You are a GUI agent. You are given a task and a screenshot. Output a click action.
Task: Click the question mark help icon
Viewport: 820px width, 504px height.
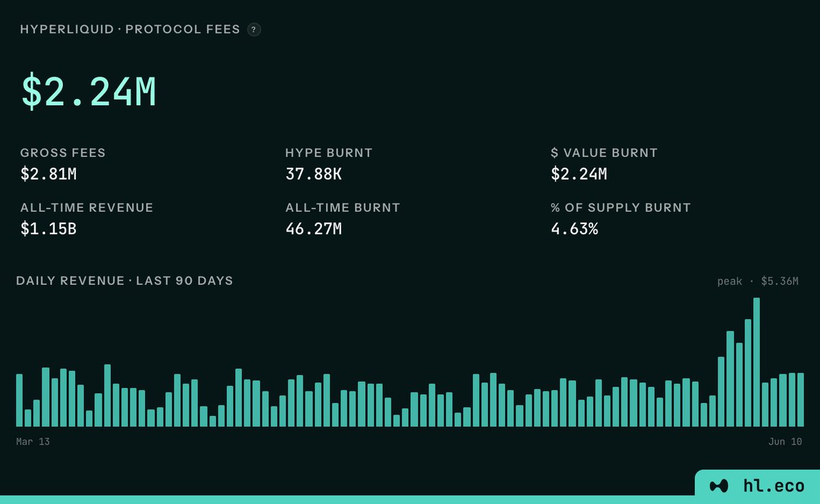pos(254,29)
